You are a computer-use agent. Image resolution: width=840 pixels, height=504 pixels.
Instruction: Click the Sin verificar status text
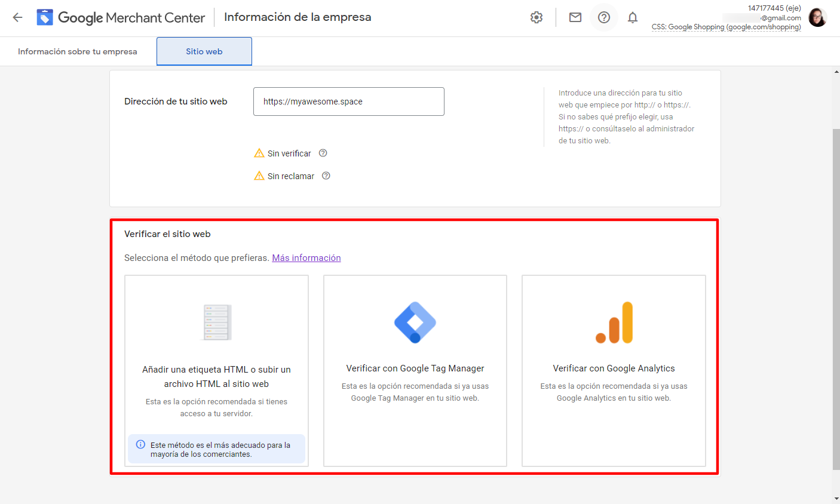click(x=289, y=153)
